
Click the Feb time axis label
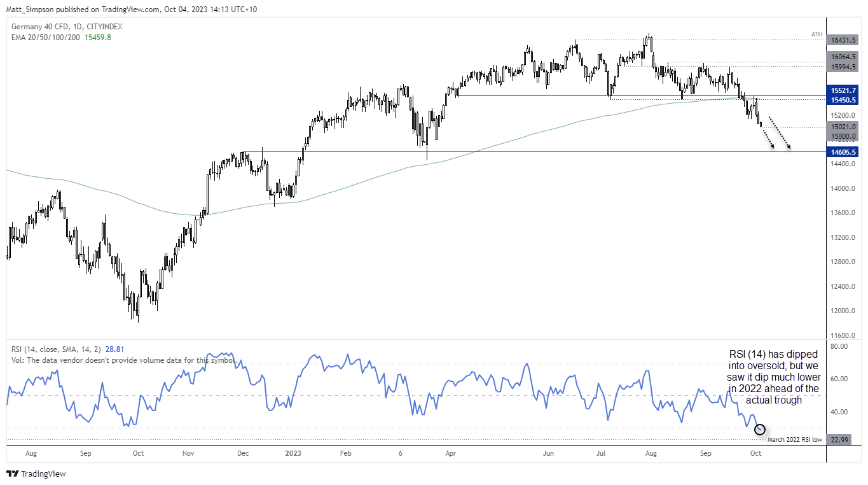pyautogui.click(x=345, y=454)
